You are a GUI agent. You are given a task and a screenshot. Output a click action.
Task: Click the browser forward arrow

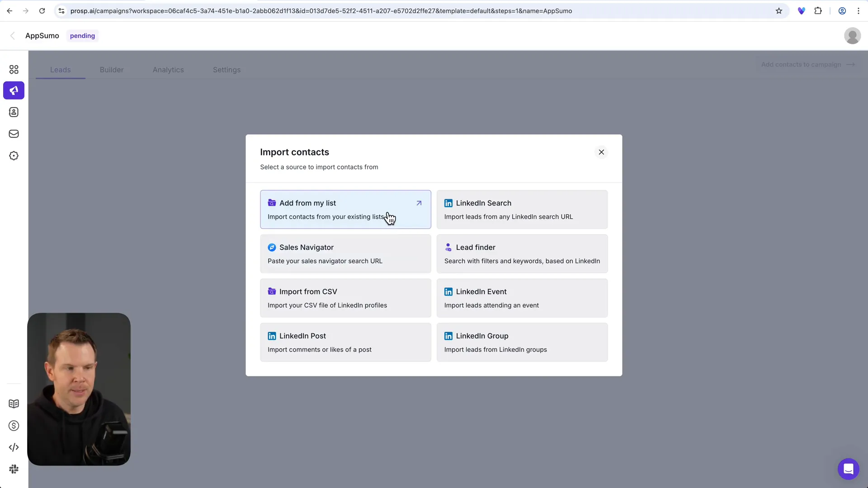(x=26, y=11)
